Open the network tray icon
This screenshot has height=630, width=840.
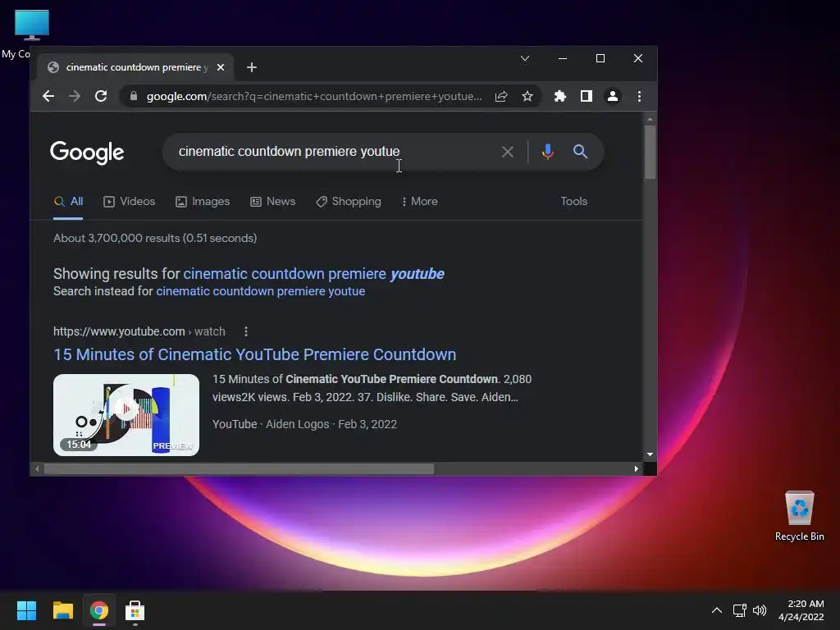(x=740, y=610)
